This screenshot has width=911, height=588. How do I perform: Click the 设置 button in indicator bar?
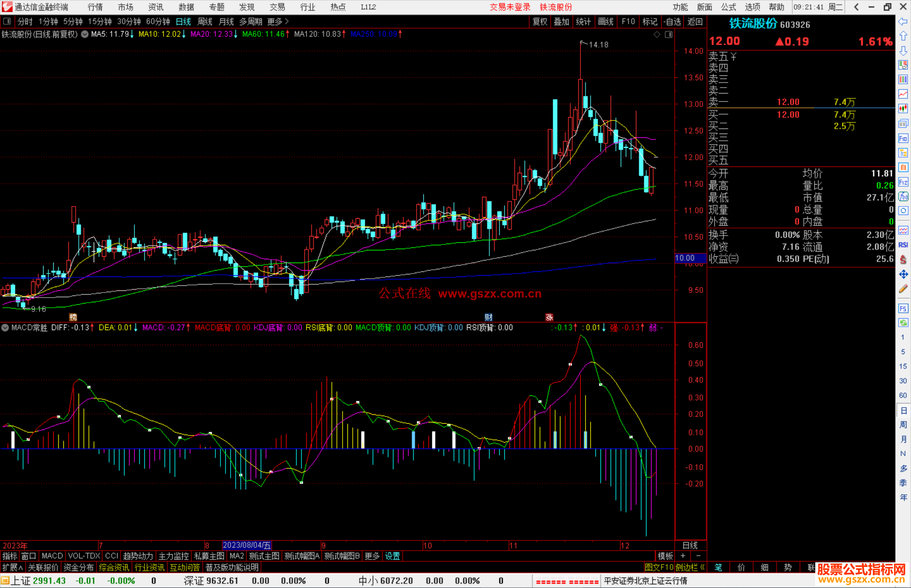(x=392, y=556)
